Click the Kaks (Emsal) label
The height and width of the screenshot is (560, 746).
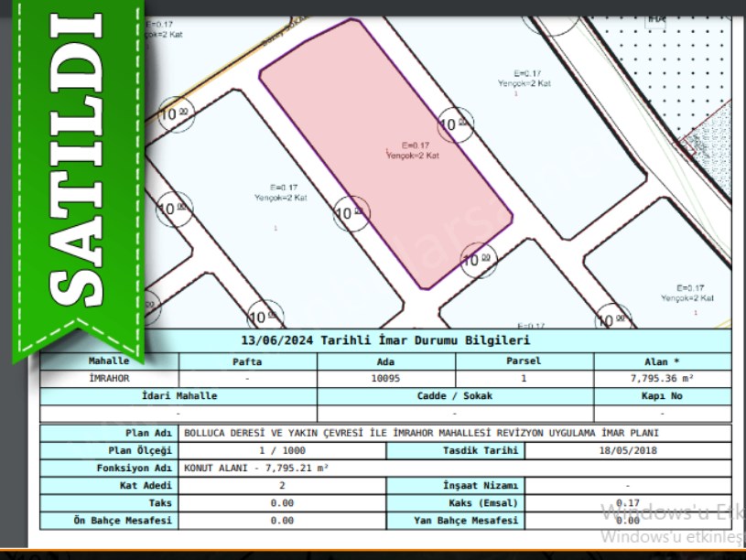pos(483,502)
